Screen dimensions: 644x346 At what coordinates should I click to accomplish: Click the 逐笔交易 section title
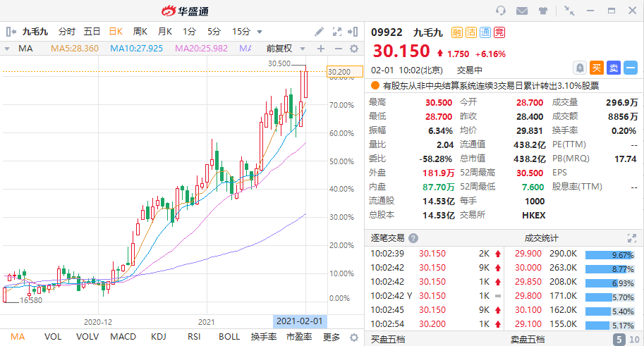[x=388, y=238]
